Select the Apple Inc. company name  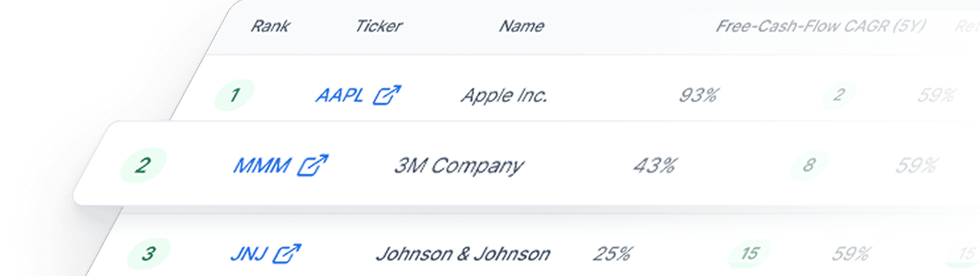tap(504, 95)
